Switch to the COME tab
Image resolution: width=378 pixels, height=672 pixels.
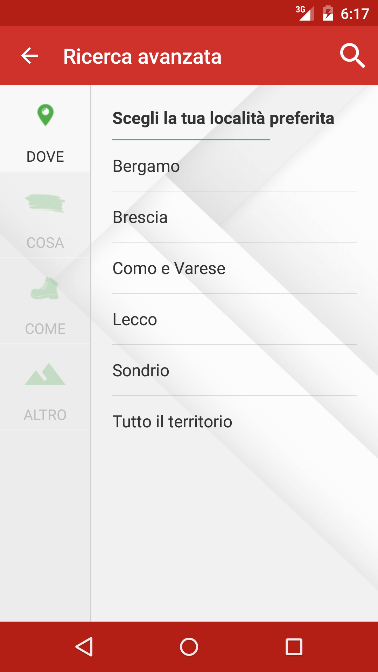(45, 300)
